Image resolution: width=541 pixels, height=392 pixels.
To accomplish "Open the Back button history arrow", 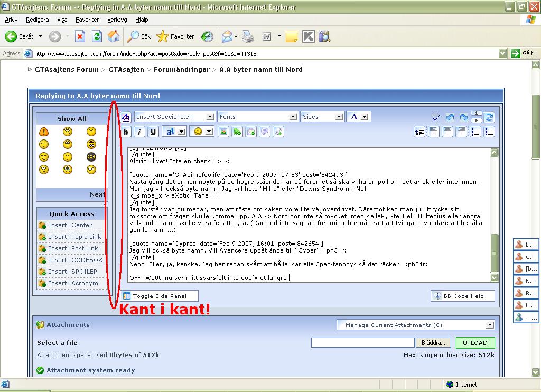I will point(40,36).
